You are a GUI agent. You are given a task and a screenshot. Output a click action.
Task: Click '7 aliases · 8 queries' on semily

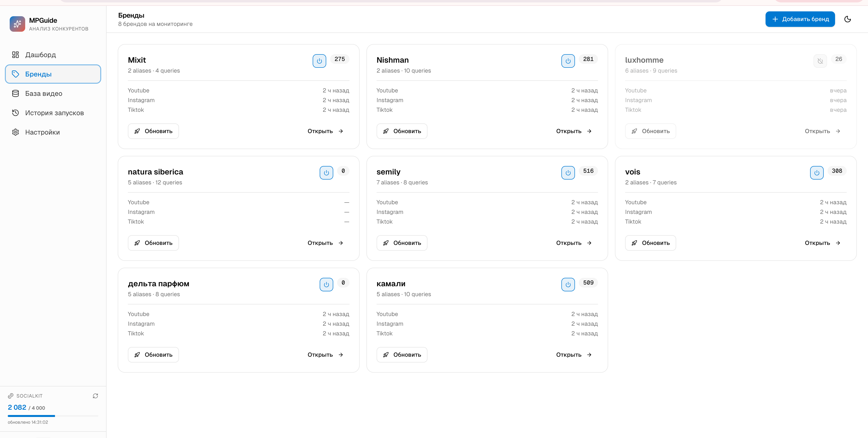(x=402, y=182)
